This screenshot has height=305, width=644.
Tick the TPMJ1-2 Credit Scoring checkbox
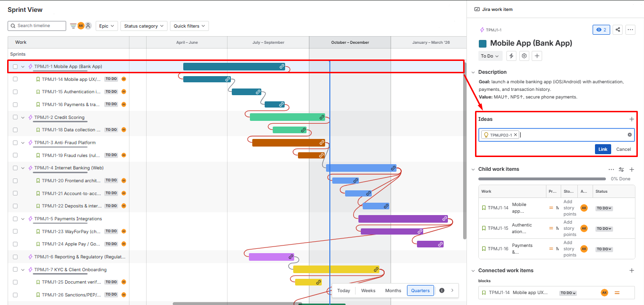point(15,118)
